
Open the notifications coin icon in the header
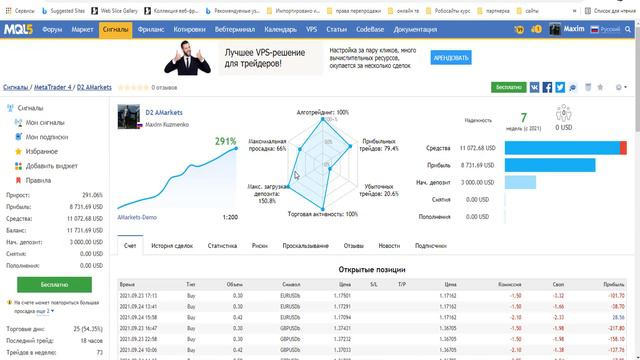coord(519,29)
